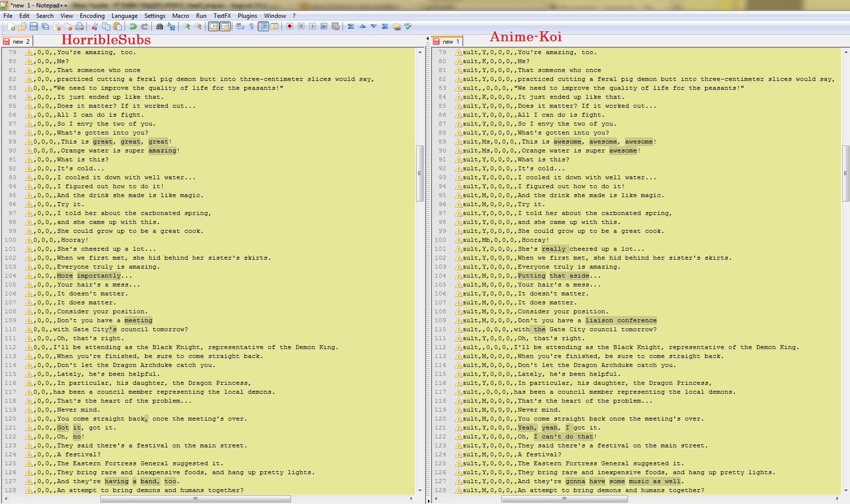Screen dimensions: 850x504
Task: Toggle the indent guide button
Action: click(x=263, y=27)
